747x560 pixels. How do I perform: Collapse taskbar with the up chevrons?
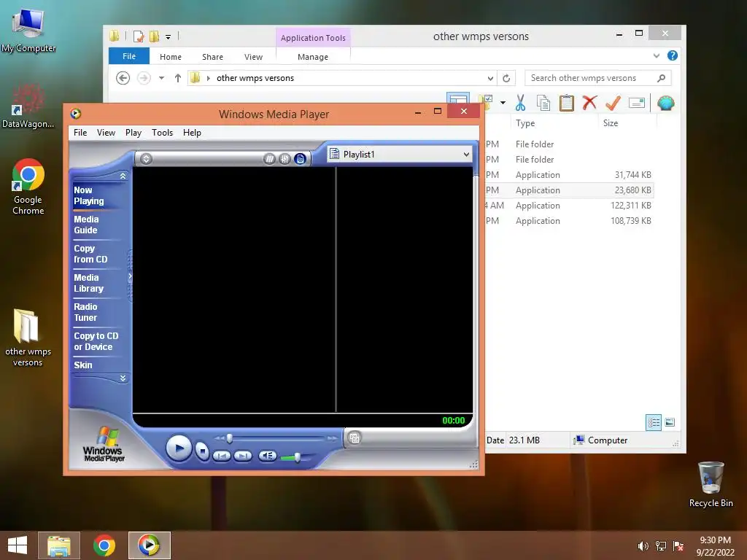click(x=123, y=176)
